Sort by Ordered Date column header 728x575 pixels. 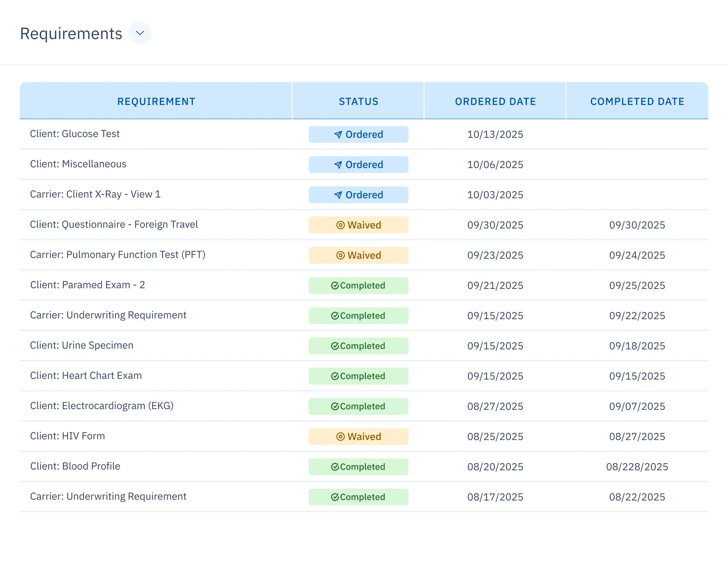pyautogui.click(x=495, y=101)
